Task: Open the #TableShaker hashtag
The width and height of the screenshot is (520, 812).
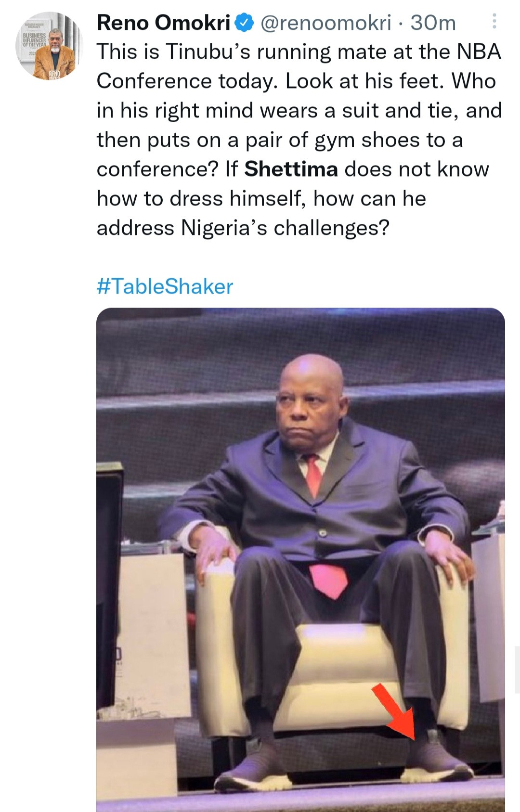Action: point(165,286)
